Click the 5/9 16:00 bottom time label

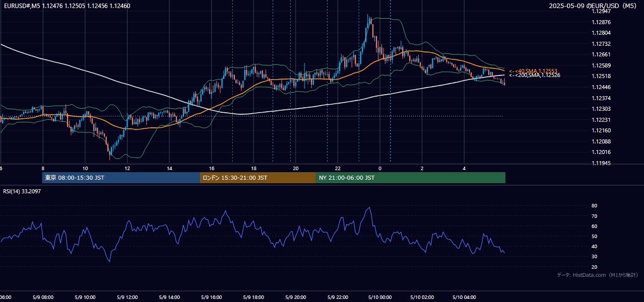pyautogui.click(x=212, y=297)
